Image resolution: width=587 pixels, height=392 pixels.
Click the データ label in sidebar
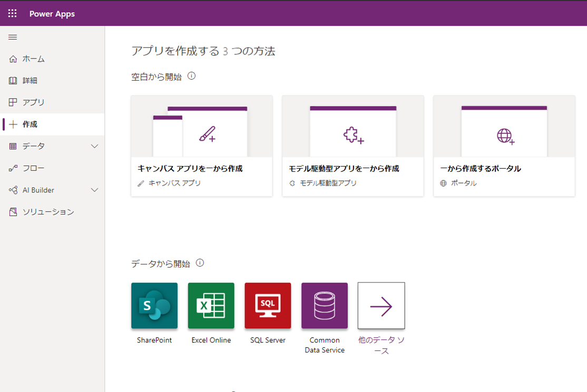pos(33,146)
